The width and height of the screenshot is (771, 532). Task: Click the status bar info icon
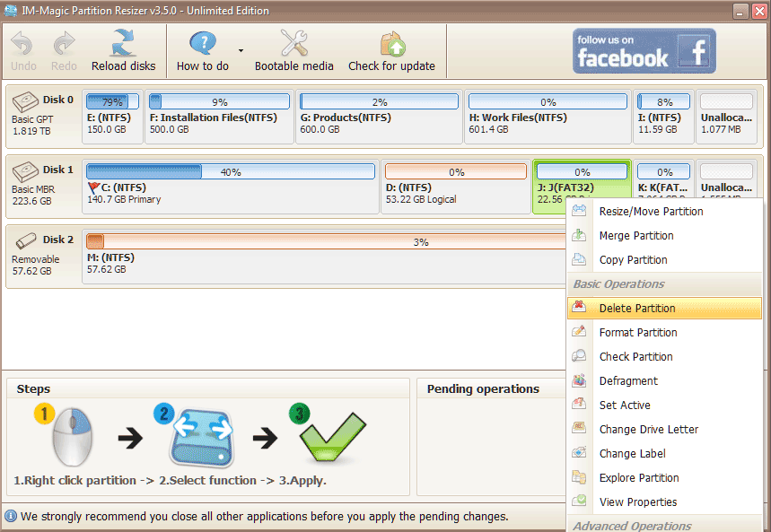pos(11,516)
